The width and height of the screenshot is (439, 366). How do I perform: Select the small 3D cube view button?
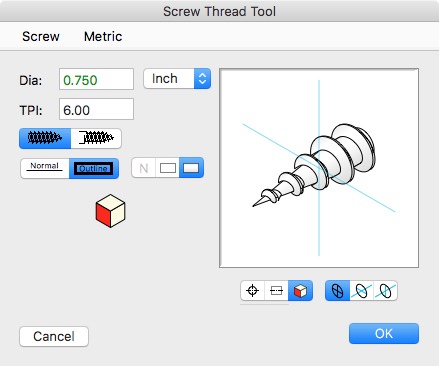[x=300, y=291]
